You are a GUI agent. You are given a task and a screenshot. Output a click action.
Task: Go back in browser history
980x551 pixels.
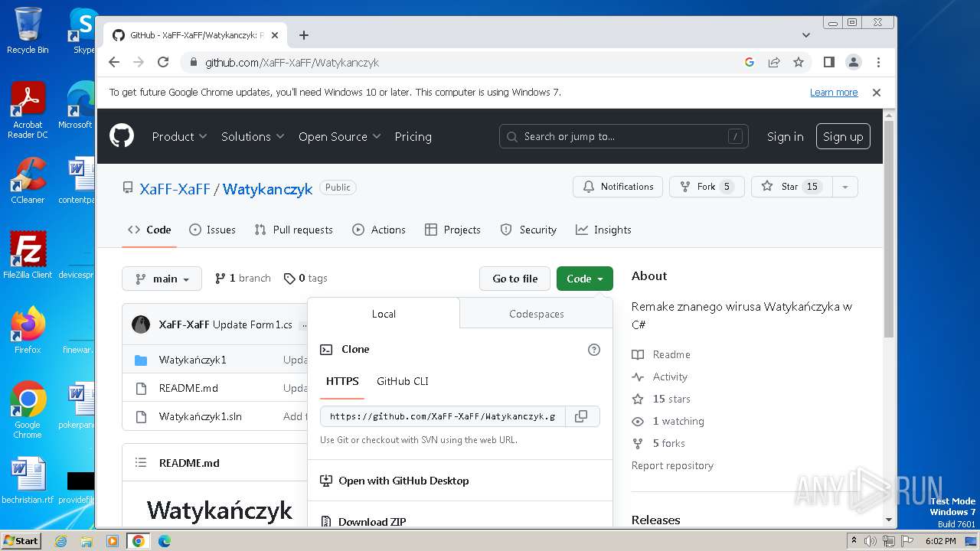114,63
